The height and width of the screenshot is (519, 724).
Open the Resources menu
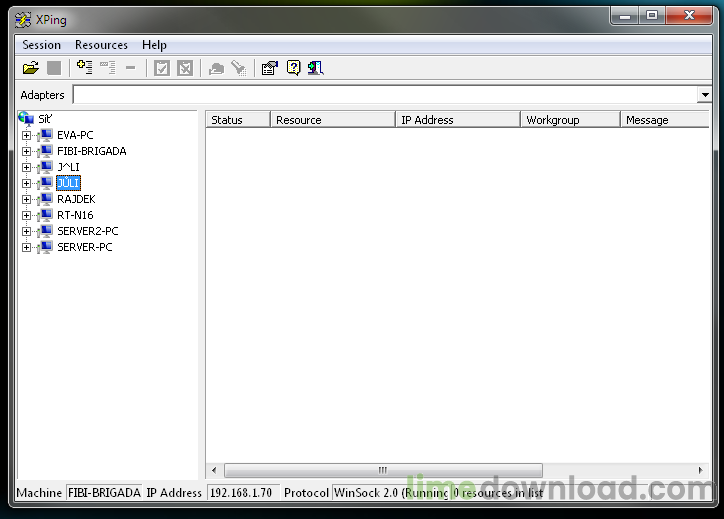pos(101,45)
